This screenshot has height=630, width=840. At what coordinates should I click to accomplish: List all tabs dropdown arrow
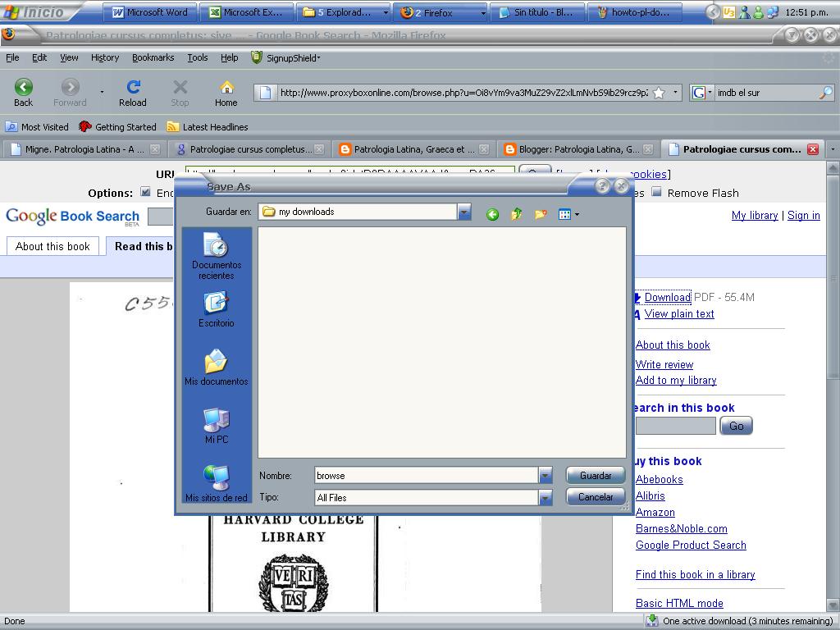point(833,149)
